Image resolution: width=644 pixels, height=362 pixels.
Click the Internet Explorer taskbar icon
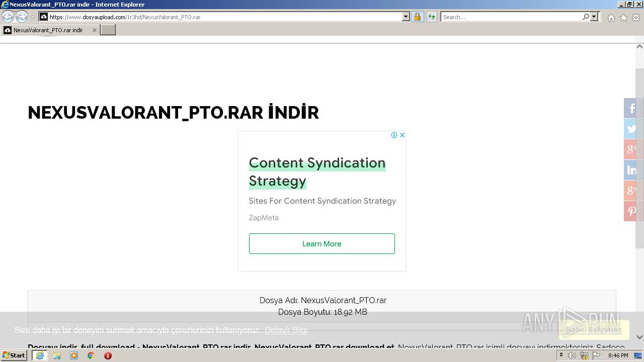point(40,355)
